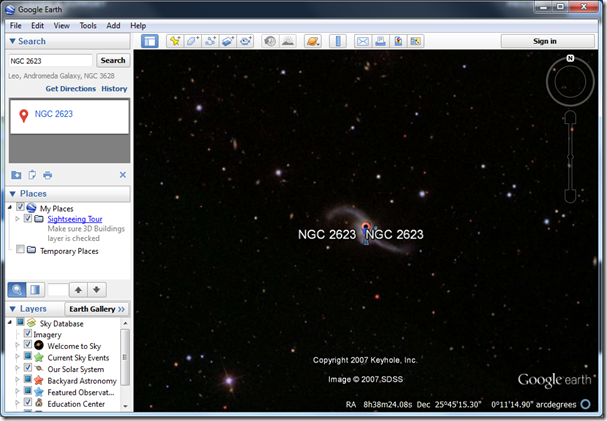607x421 pixels.
Task: Show historical imagery clock icon
Action: pos(270,41)
